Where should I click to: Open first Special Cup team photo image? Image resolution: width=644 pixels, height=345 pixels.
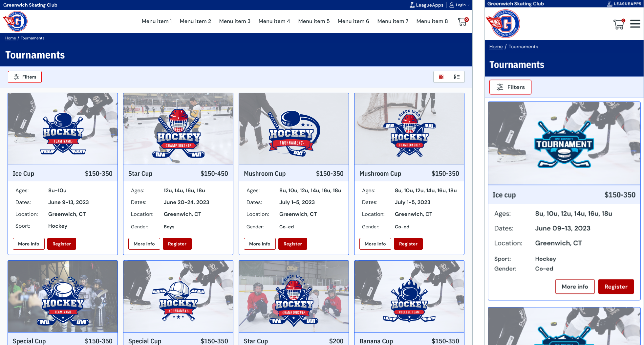pos(63,296)
